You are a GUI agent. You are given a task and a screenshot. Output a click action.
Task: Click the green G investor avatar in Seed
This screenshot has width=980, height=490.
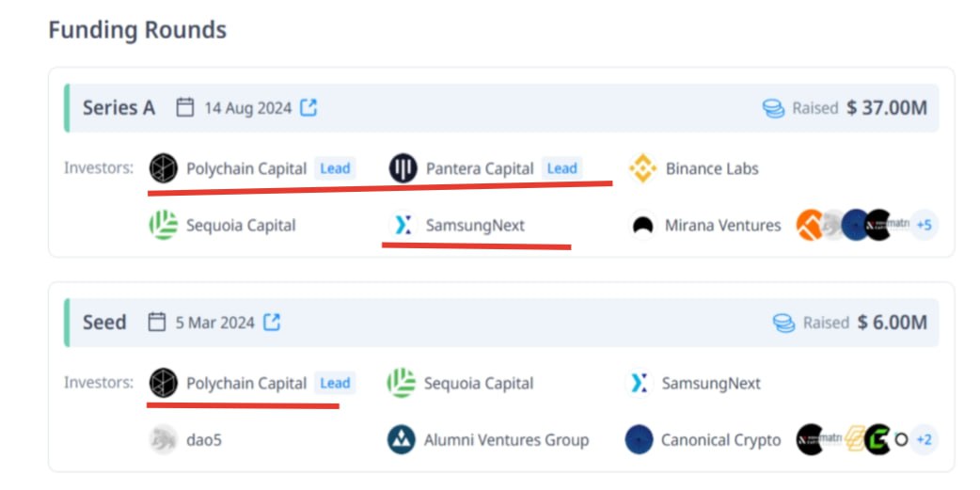pyautogui.click(x=877, y=440)
